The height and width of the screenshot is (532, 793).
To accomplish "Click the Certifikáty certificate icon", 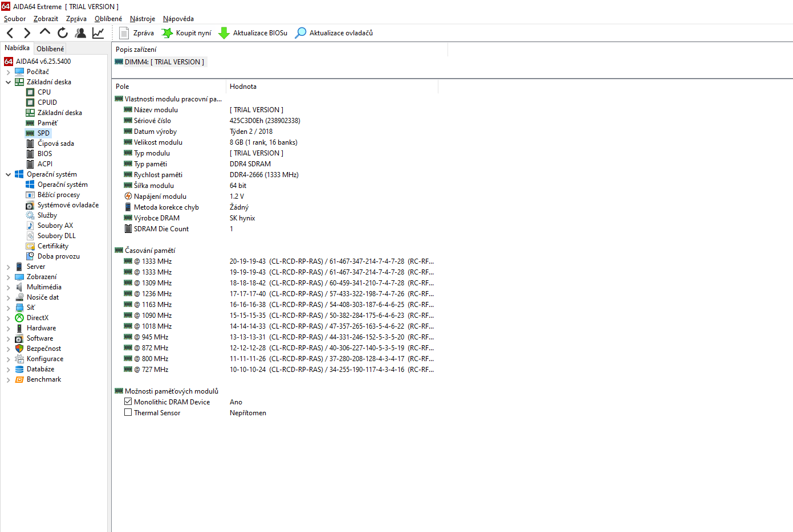I will pyautogui.click(x=30, y=246).
